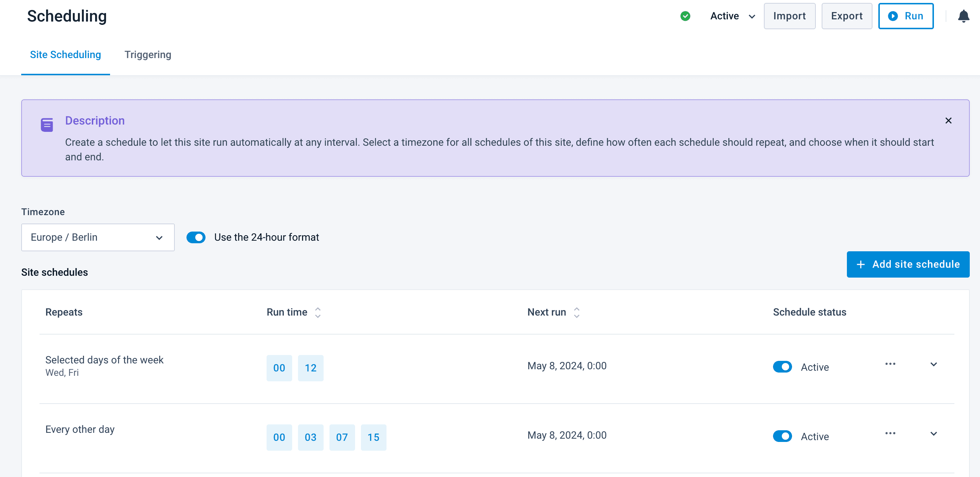Viewport: 980px width, 477px height.
Task: Sort schedules by Next run
Action: 576,312
